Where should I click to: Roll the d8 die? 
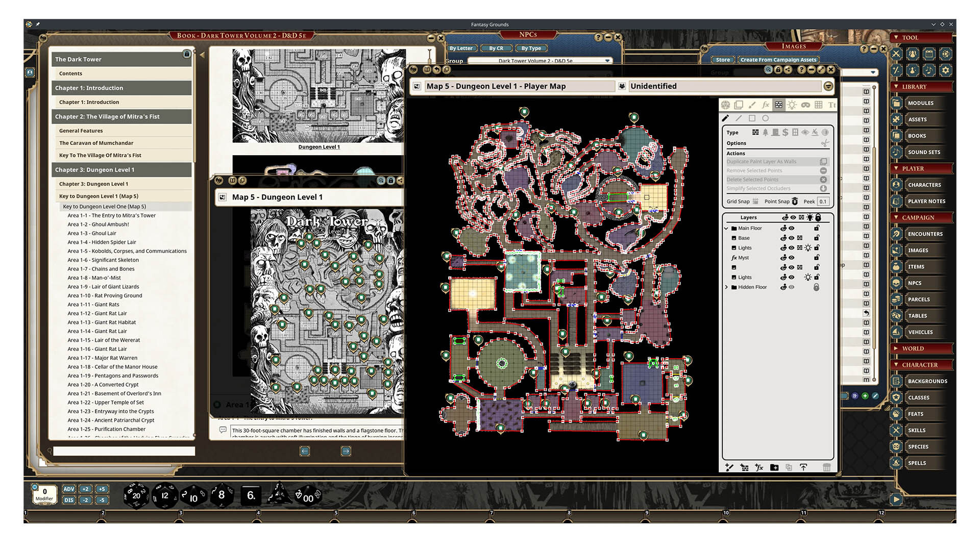coord(222,495)
